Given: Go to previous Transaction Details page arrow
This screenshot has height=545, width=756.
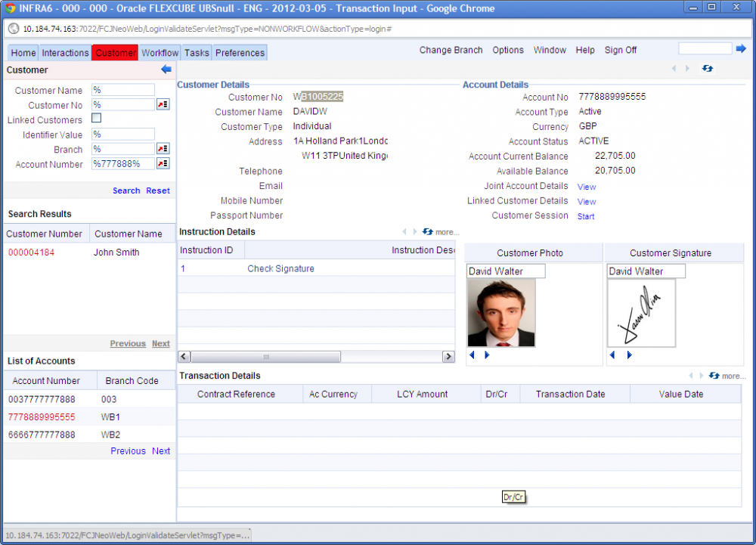Looking at the screenshot, I should pos(691,376).
